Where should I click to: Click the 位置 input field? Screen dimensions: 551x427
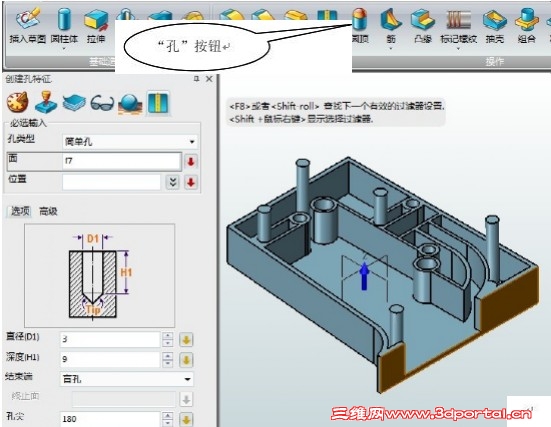tap(111, 182)
